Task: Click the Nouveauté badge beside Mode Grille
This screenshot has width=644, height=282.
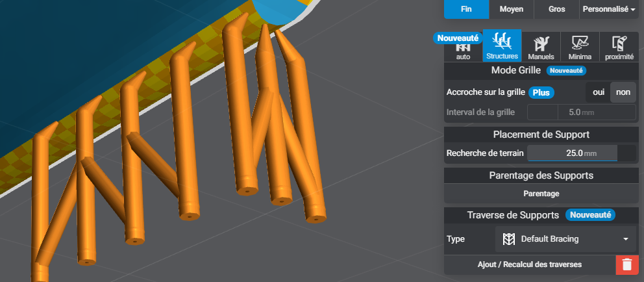Action: tap(566, 70)
